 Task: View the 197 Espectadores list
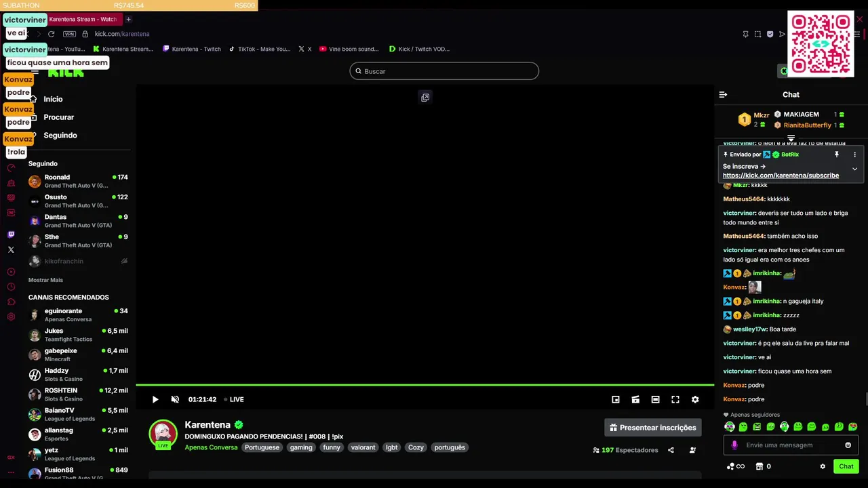(x=625, y=450)
